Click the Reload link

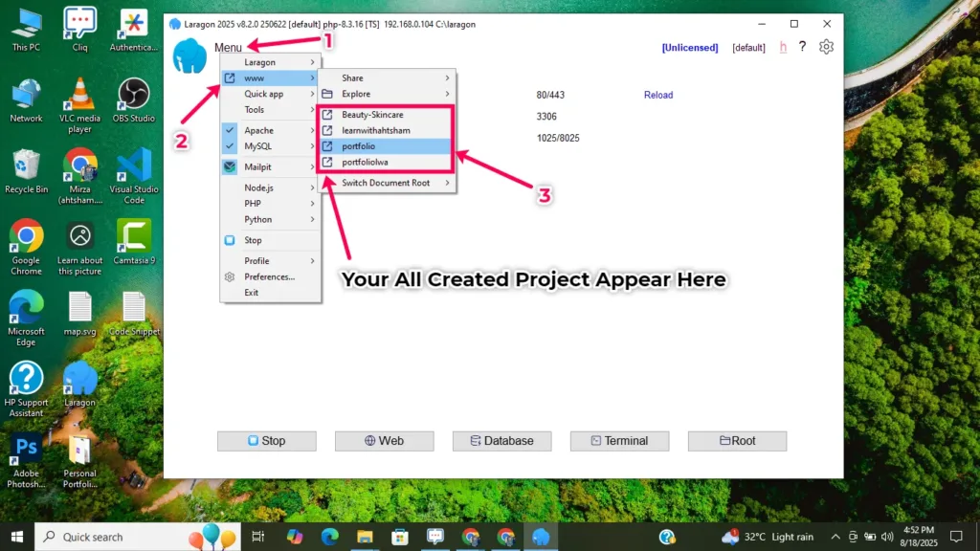[658, 95]
